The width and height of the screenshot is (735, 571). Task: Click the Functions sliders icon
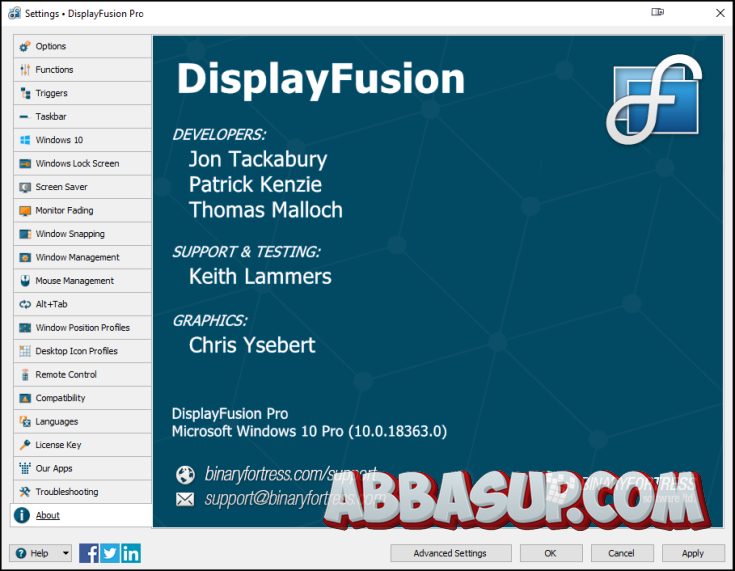(25, 70)
